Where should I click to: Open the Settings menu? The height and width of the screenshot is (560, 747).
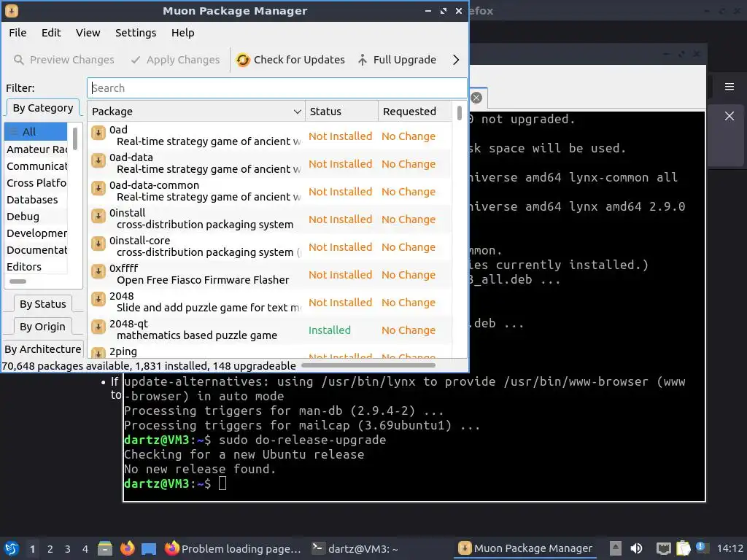136,33
